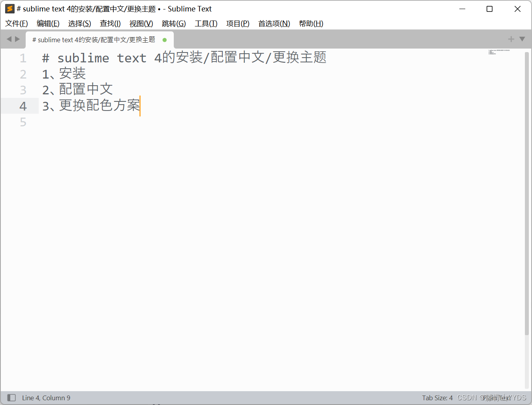The width and height of the screenshot is (532, 405).
Task: Click line number 4 in the gutter
Action: pos(23,106)
